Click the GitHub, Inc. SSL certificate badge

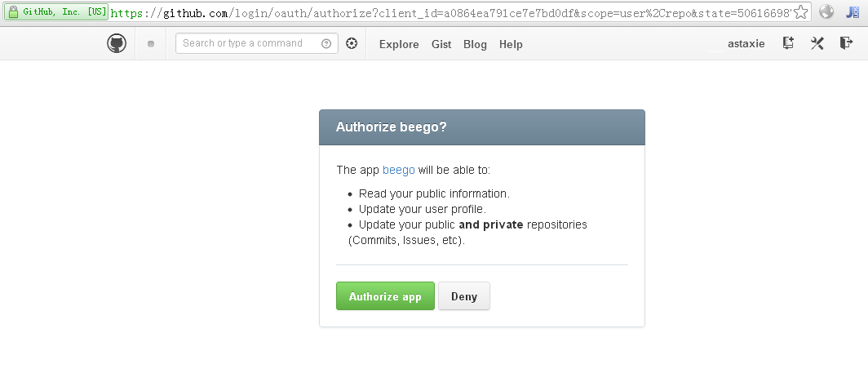coord(57,12)
